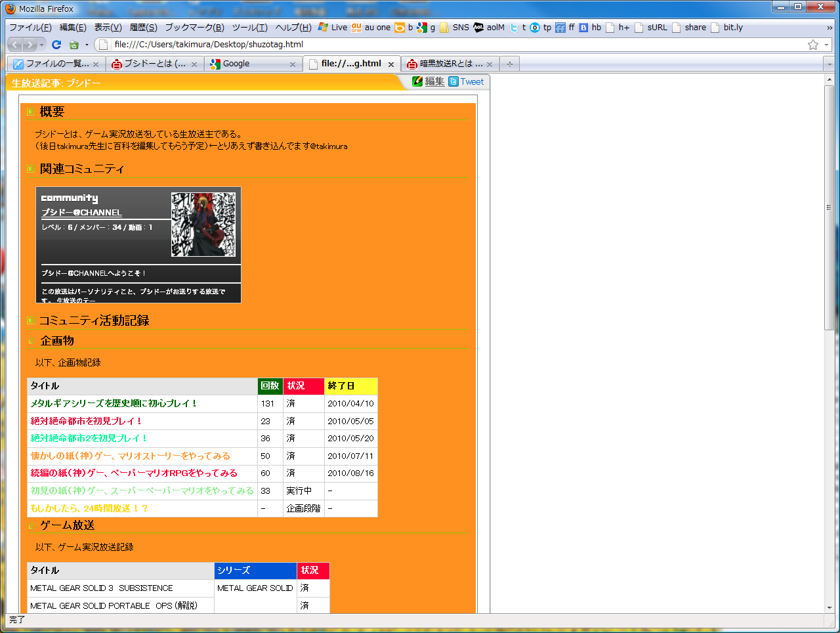Click the browser Back arrow button

pyautogui.click(x=15, y=45)
